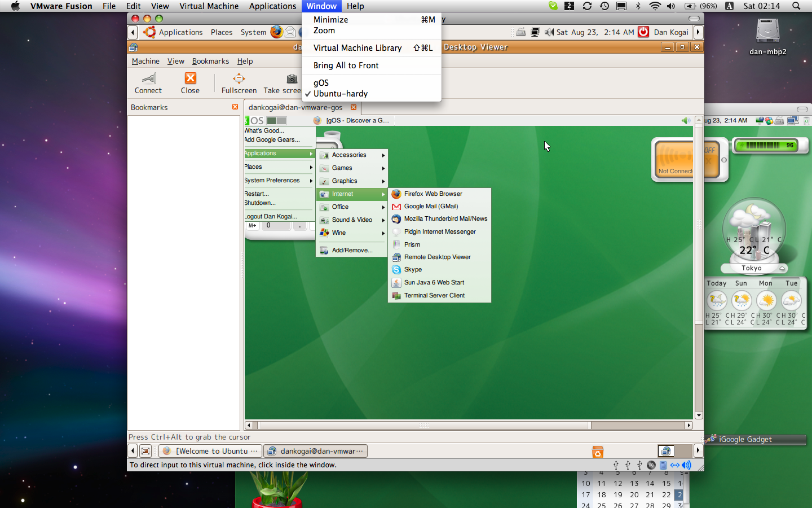Open System Preferences submenu in gOS menu
Image resolution: width=812 pixels, height=508 pixels.
coord(280,181)
